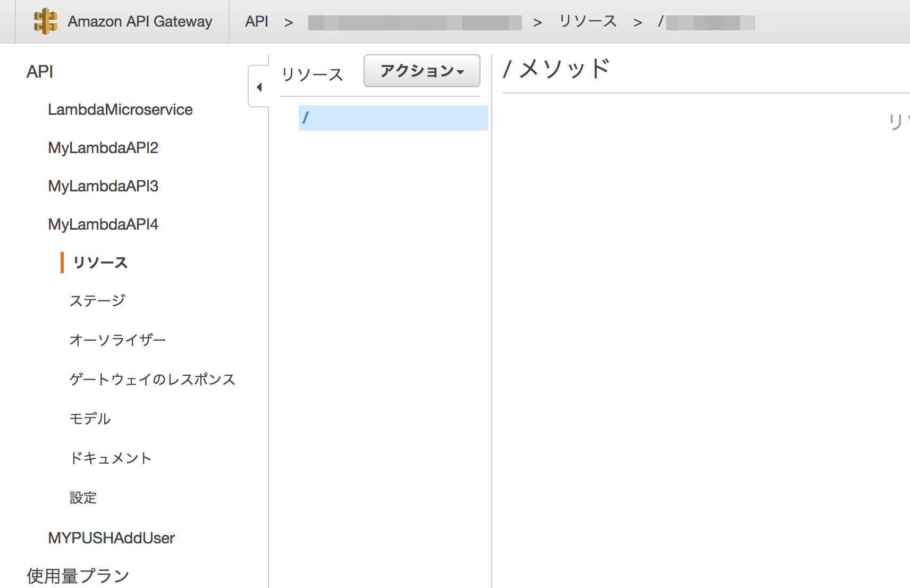Image resolution: width=910 pixels, height=588 pixels.
Task: Click the API breadcrumb link
Action: [x=257, y=21]
